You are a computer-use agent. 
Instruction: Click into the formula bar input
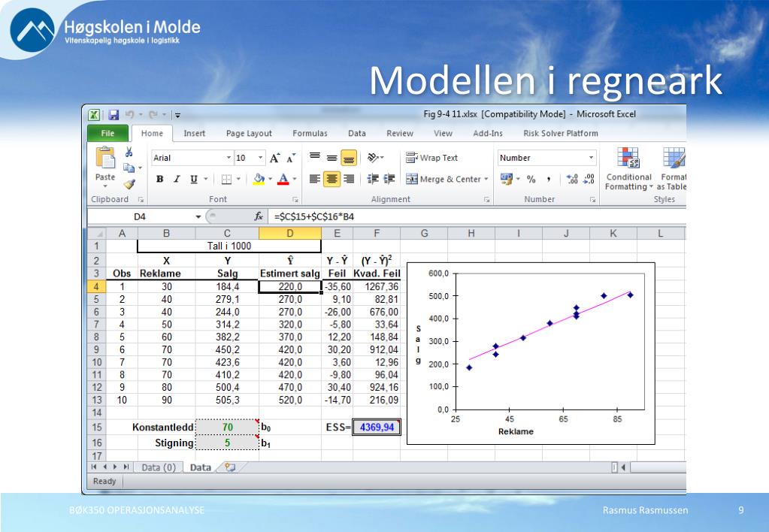[x=477, y=216]
